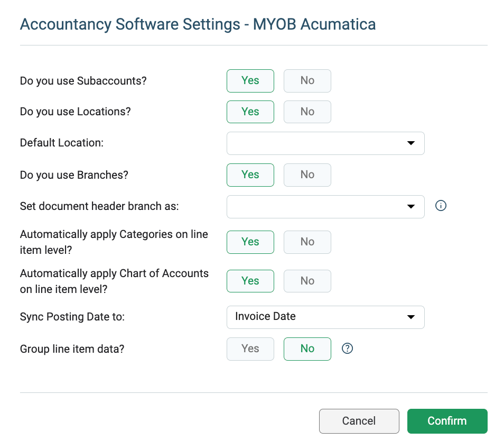Turn off automatic Categories on line item level
Image resolution: width=504 pixels, height=440 pixels.
click(x=307, y=242)
